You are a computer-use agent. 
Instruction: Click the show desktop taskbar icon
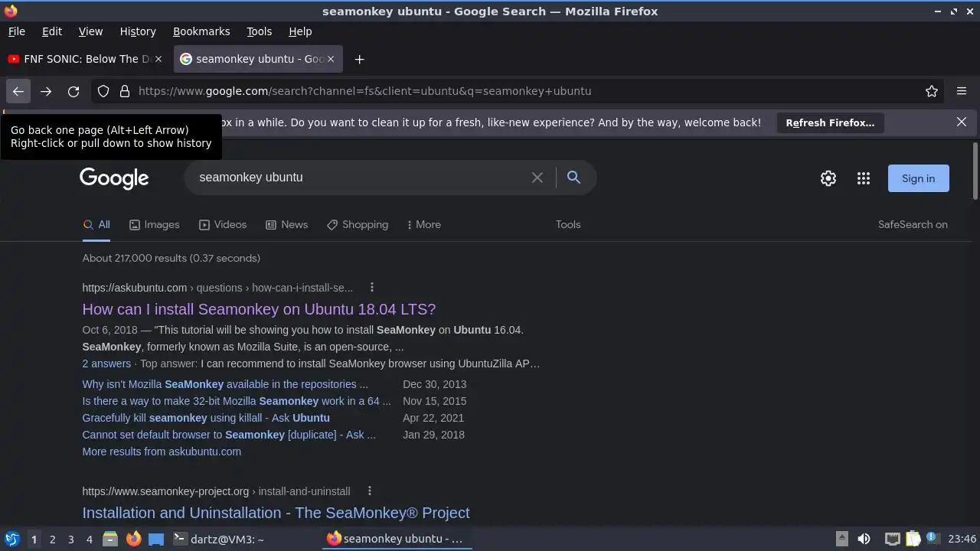coord(156,539)
